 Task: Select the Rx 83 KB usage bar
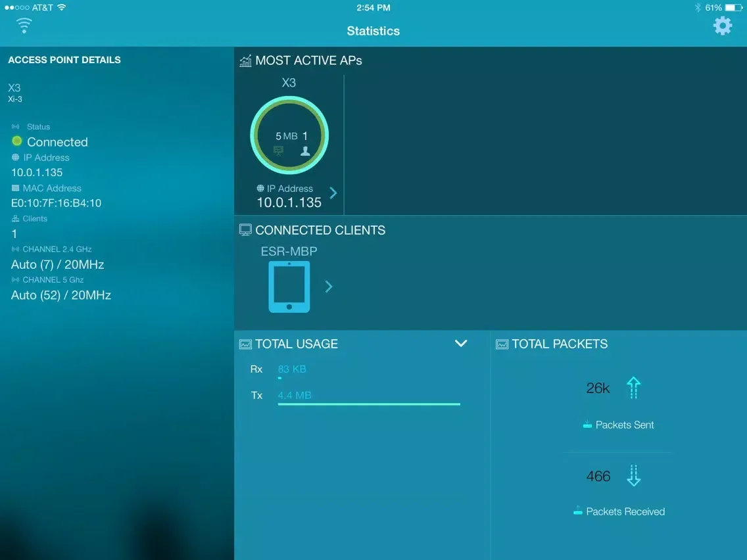point(279,378)
